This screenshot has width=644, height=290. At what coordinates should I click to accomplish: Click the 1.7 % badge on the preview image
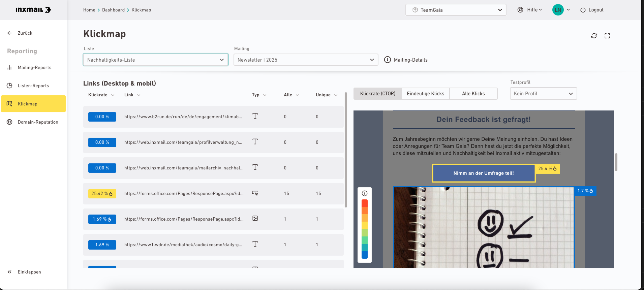pos(585,191)
